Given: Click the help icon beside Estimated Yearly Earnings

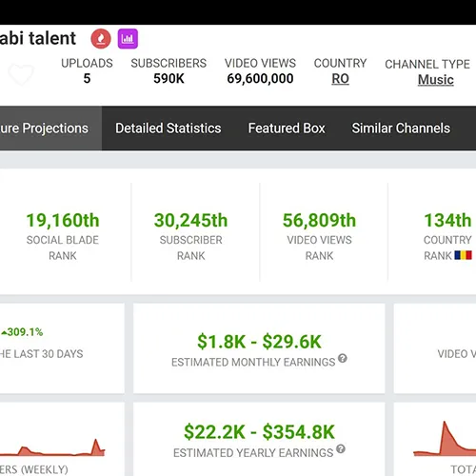Looking at the screenshot, I should click(x=341, y=449).
